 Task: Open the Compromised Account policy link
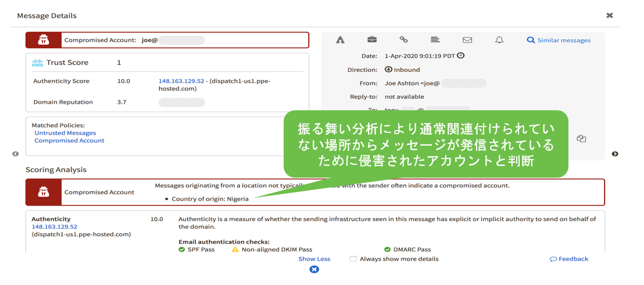point(69,140)
